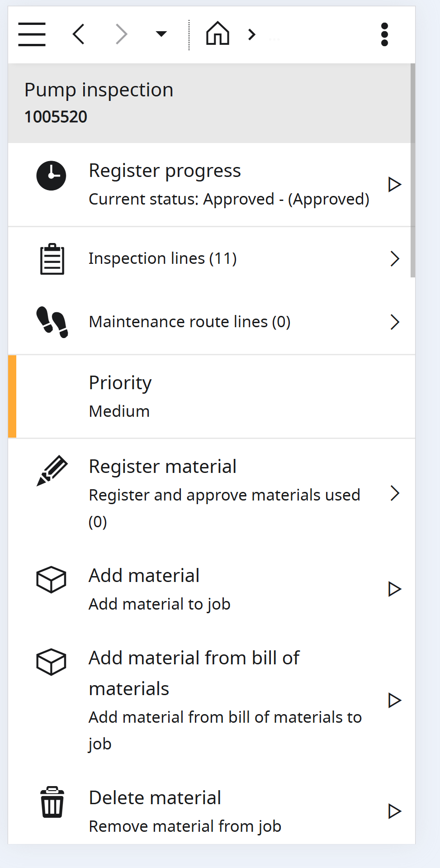The image size is (440, 868).
Task: Open Maintenance route lines (0)
Action: pos(189,322)
